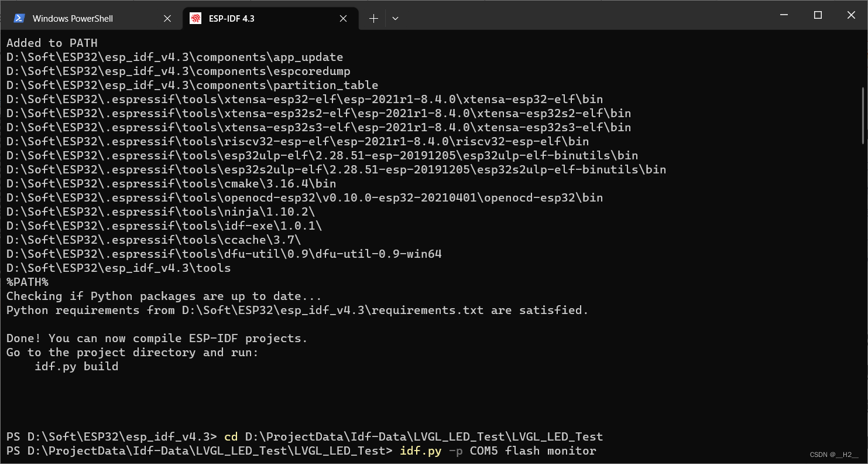Screen dimensions: 868x464
Task: Click the components\espcoredump path line
Action: [x=179, y=71]
